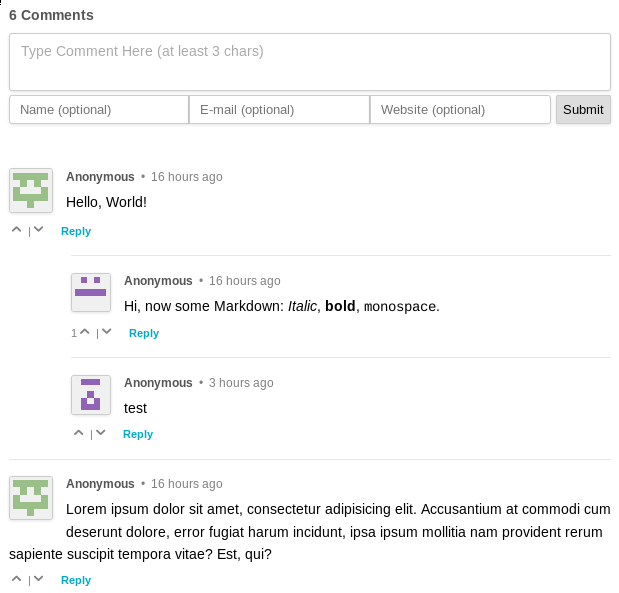Click the Name (optional) field

click(x=99, y=109)
